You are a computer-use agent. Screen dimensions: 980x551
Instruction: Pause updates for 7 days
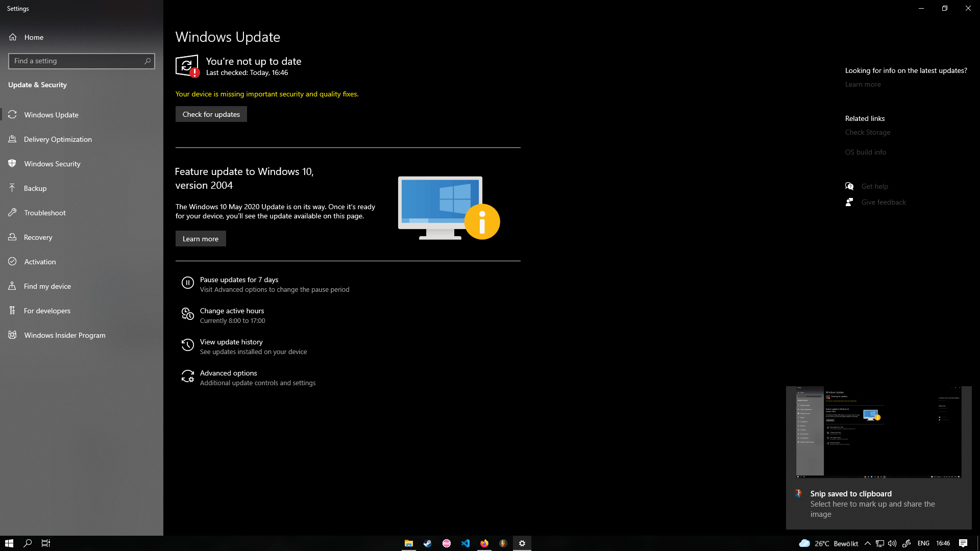(x=238, y=280)
